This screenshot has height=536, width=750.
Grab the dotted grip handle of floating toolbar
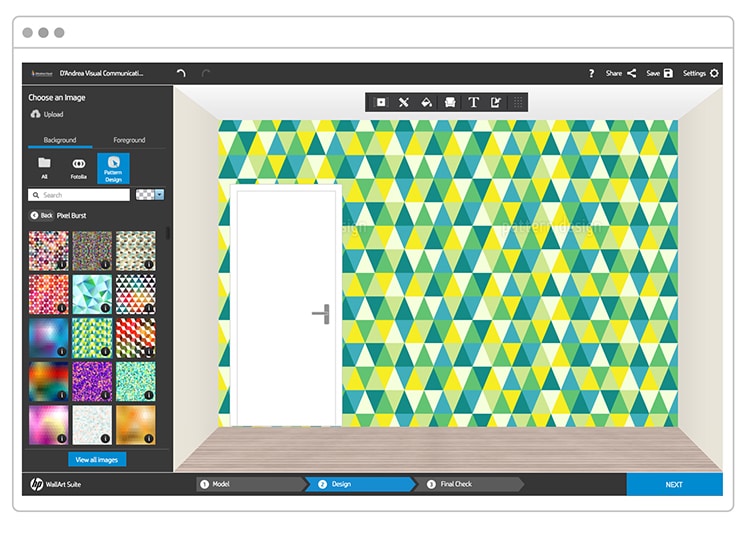(518, 102)
